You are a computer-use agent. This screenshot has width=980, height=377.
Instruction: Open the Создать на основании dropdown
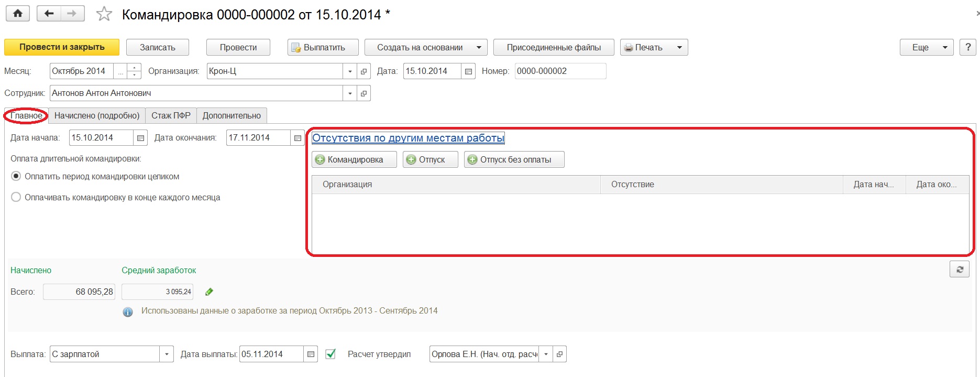[x=426, y=47]
